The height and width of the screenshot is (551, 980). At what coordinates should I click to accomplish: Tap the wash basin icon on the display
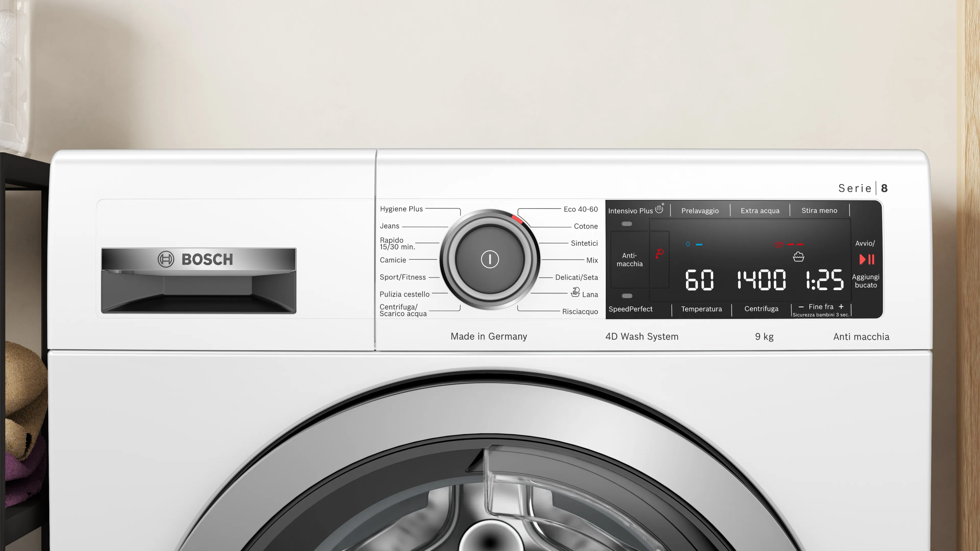tap(798, 257)
